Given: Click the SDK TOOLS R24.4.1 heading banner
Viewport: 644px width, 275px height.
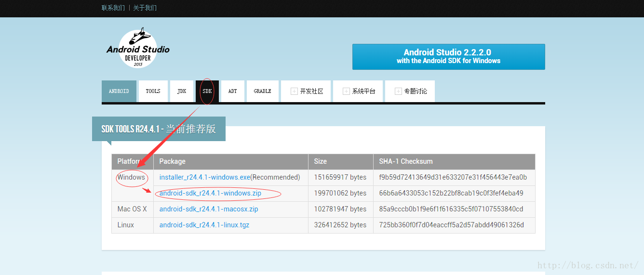Looking at the screenshot, I should (159, 129).
